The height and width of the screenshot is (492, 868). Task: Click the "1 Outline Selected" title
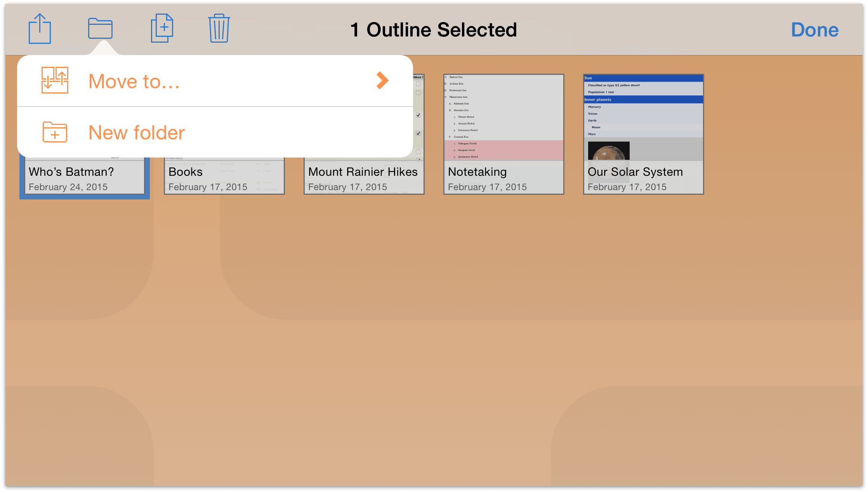pos(434,30)
